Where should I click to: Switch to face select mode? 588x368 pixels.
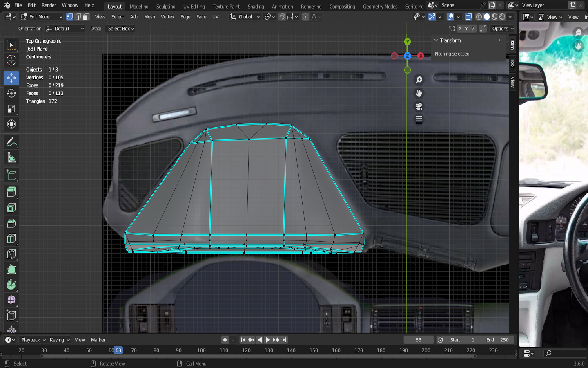[86, 17]
